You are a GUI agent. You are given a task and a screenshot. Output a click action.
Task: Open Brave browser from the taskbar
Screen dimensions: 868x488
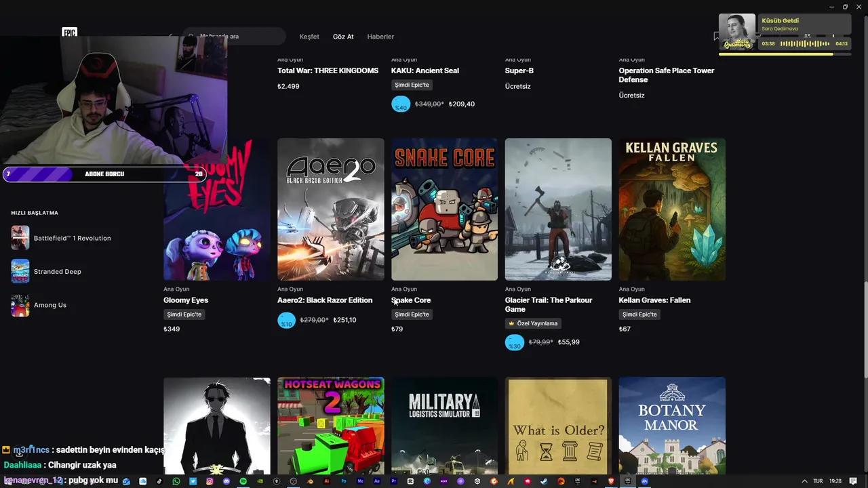coord(611,481)
